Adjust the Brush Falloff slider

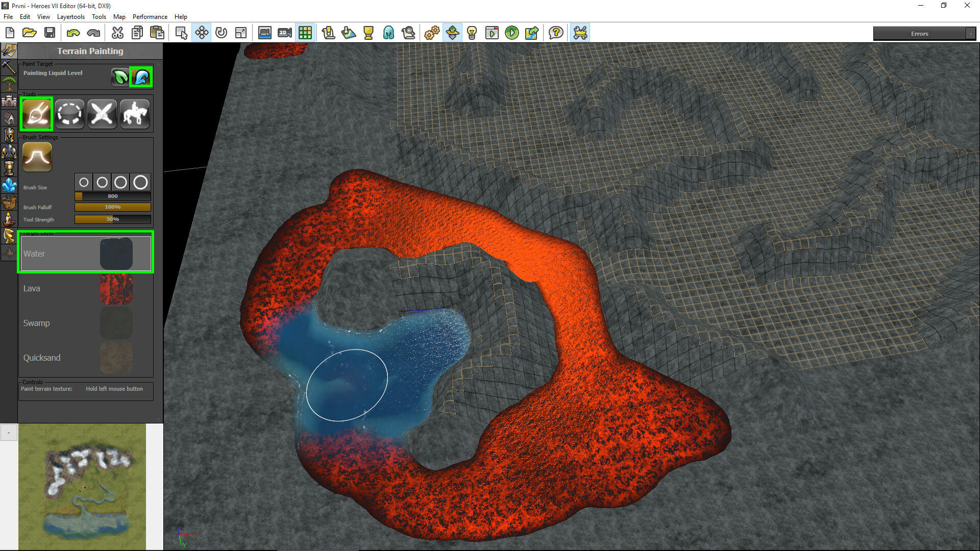pos(113,207)
